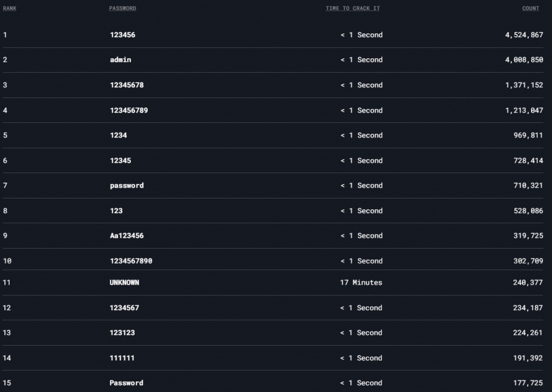Click the count value 969,811
Image resolution: width=552 pixels, height=392 pixels.
click(528, 135)
